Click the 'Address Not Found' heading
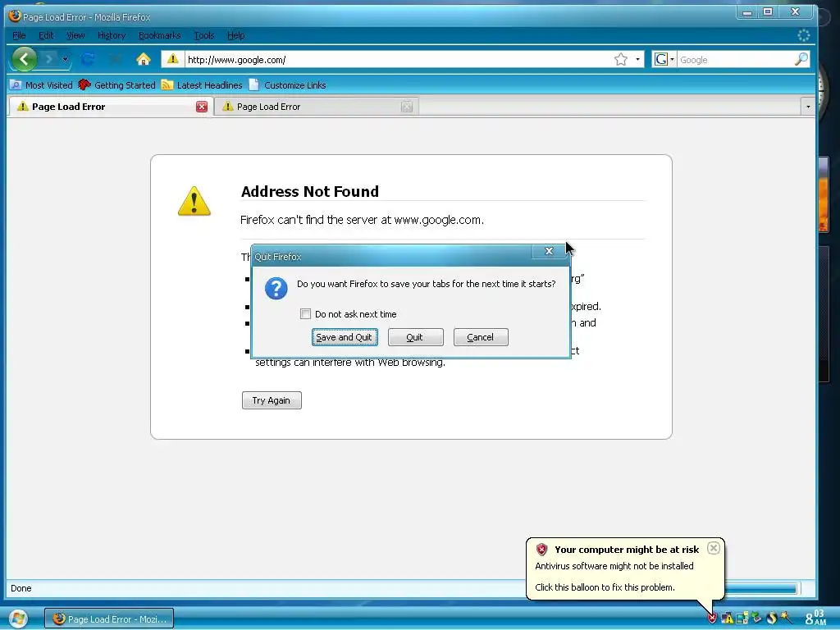 (x=309, y=191)
